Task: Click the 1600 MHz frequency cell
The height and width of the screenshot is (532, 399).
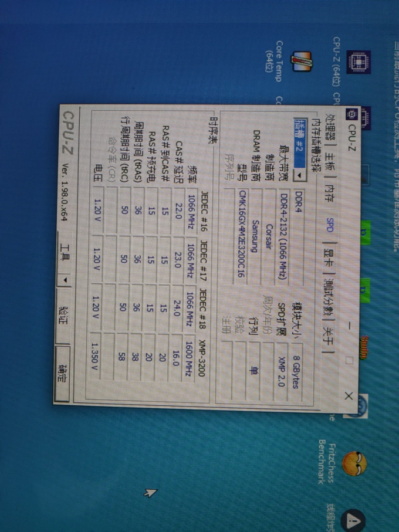Action: pyautogui.click(x=189, y=358)
